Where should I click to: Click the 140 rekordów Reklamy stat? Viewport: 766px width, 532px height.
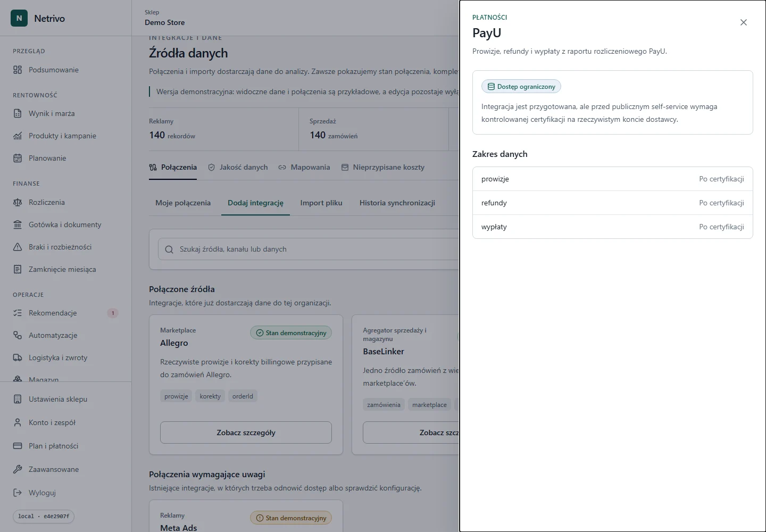pos(172,135)
